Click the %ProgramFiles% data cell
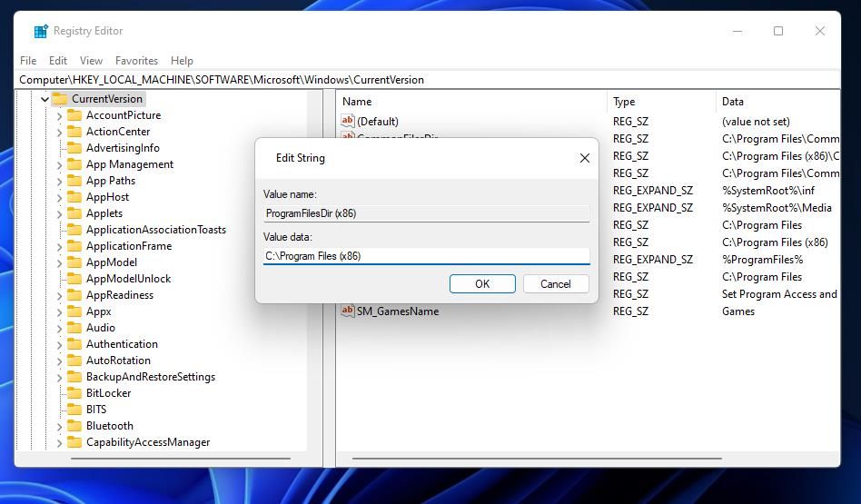Screen dimensions: 861x504 (762, 260)
